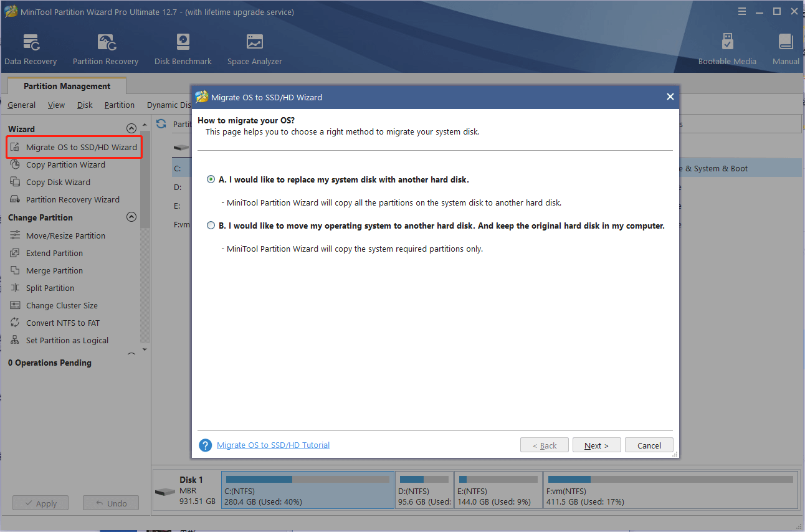The width and height of the screenshot is (805, 532).
Task: Launch the Partition Recovery tool icon
Action: (x=106, y=43)
